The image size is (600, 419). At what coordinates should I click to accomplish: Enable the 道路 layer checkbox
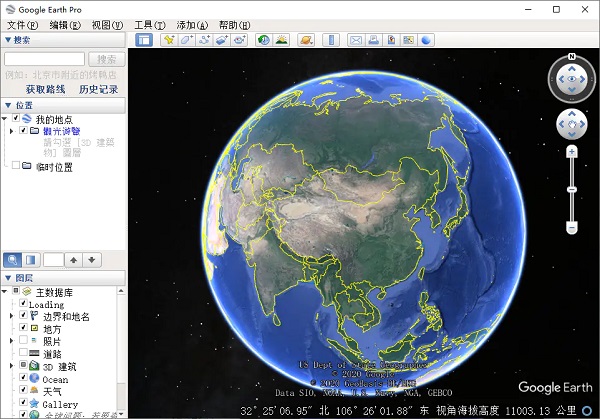[x=23, y=352]
